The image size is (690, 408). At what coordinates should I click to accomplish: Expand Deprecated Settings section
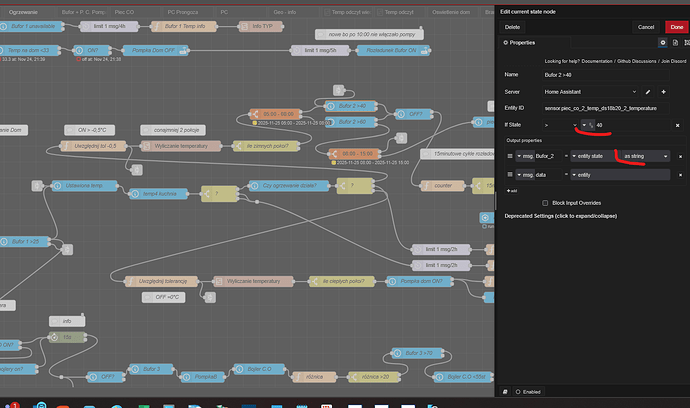click(x=562, y=216)
